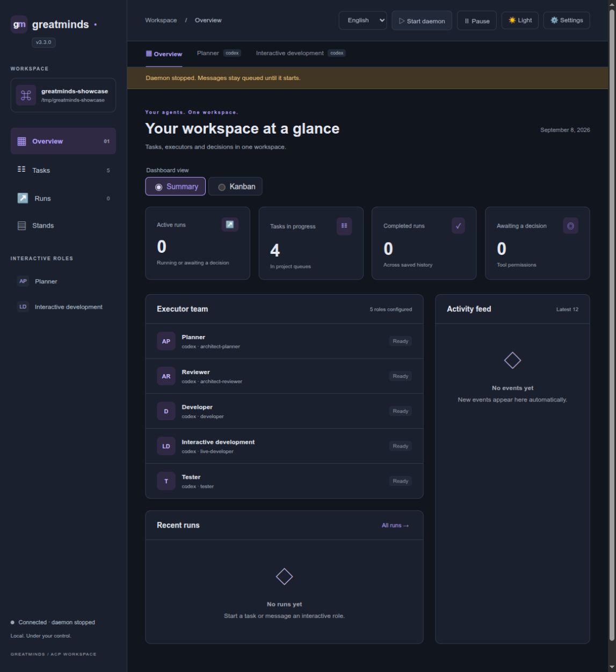The width and height of the screenshot is (616, 672).
Task: Click the diamond icon in Activity feed
Action: pyautogui.click(x=512, y=360)
